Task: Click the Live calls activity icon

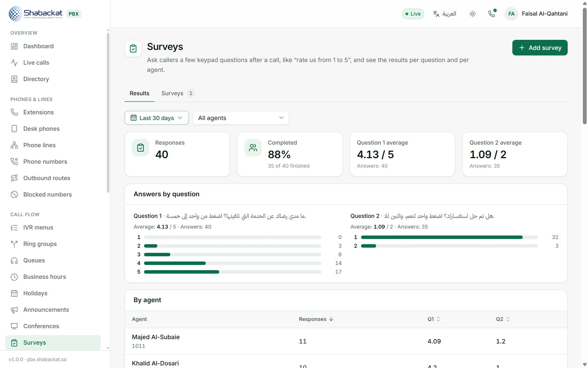Action: point(14,63)
